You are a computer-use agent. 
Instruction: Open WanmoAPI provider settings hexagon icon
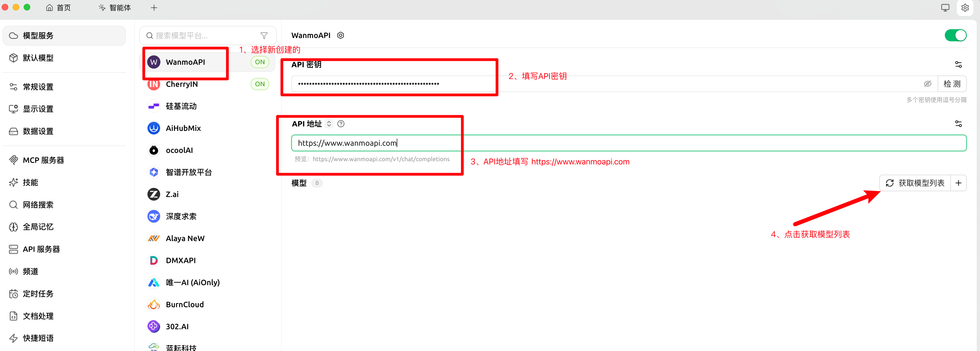click(x=341, y=36)
